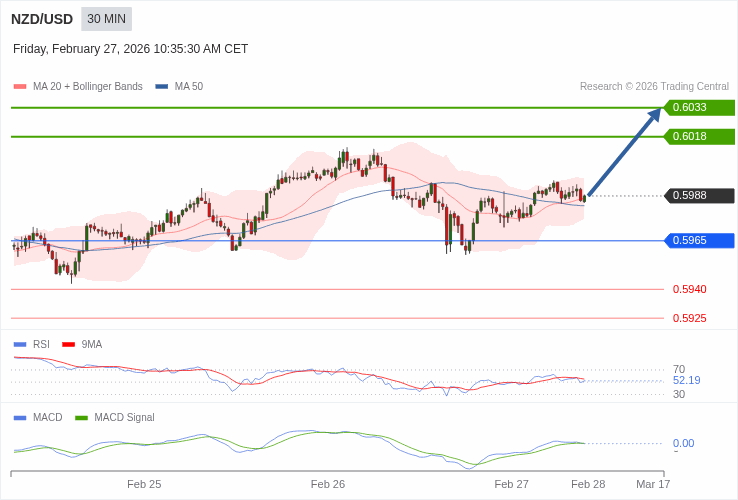Click the blue 0.5965 pivot price tag
This screenshot has width=738, height=500.
click(x=699, y=241)
